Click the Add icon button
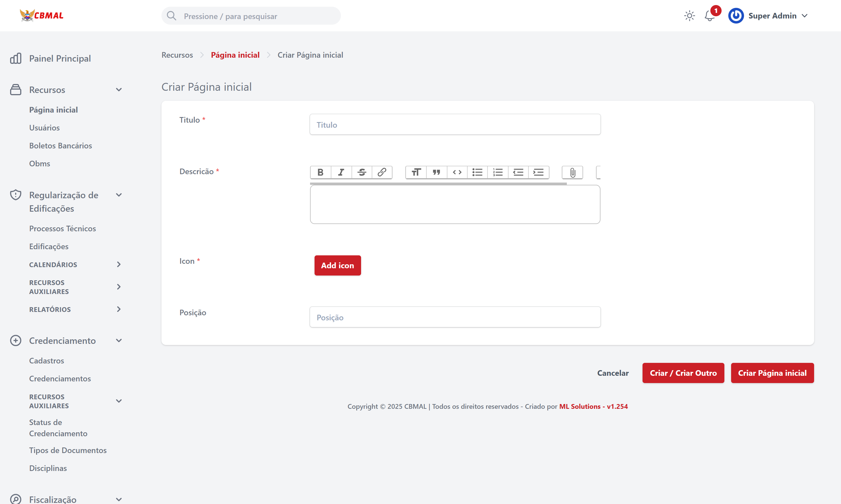 pyautogui.click(x=337, y=266)
